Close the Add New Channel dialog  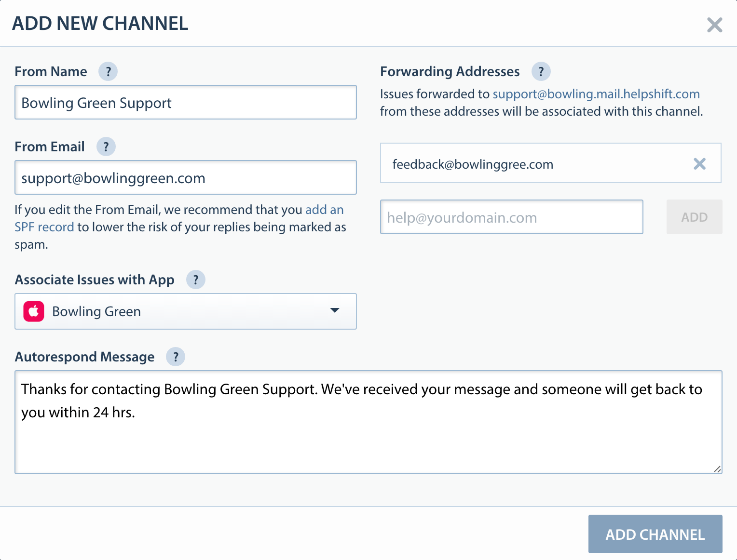pyautogui.click(x=714, y=25)
